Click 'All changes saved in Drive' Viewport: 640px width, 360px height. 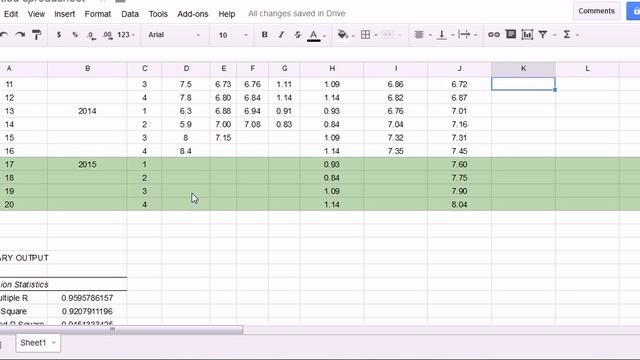click(297, 13)
